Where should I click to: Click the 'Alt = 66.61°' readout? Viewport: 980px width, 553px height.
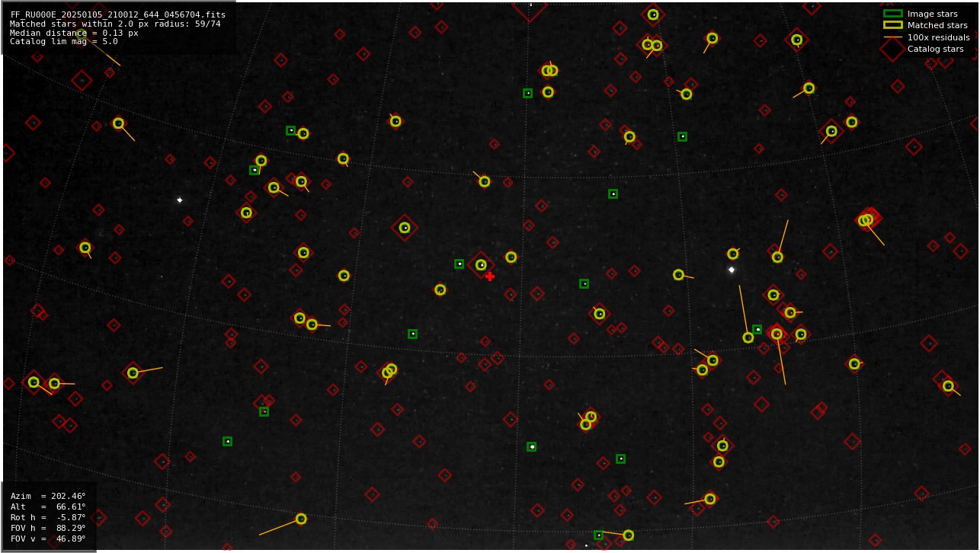coord(48,507)
